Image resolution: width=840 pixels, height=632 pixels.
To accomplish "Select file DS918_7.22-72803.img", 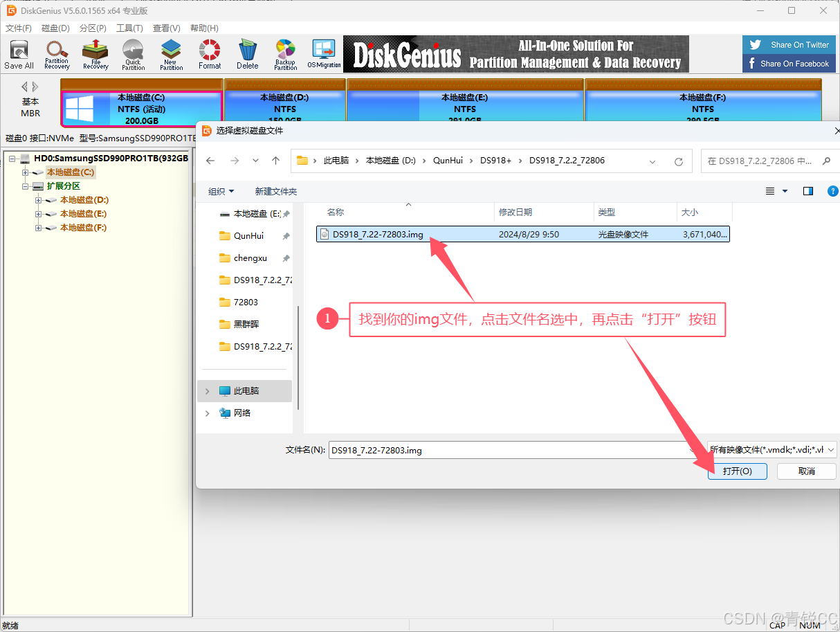I will tap(523, 235).
